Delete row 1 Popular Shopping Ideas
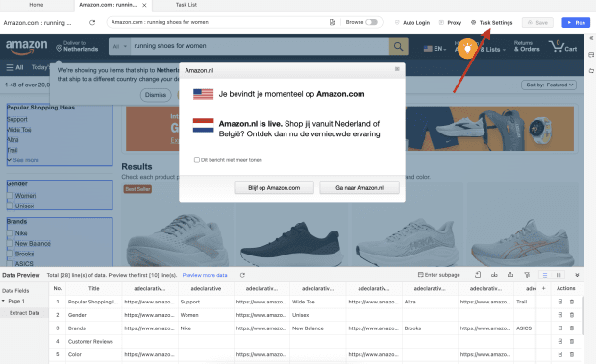This screenshot has height=364, width=596. click(x=572, y=302)
